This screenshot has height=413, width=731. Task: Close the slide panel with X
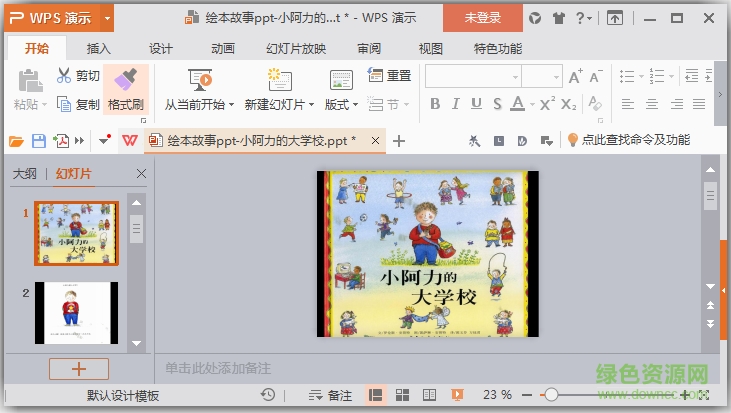(x=141, y=174)
